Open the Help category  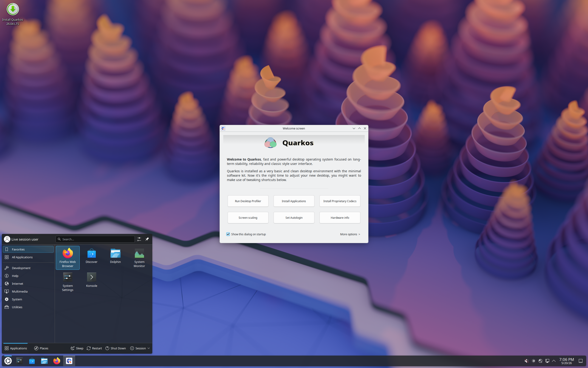pos(28,276)
